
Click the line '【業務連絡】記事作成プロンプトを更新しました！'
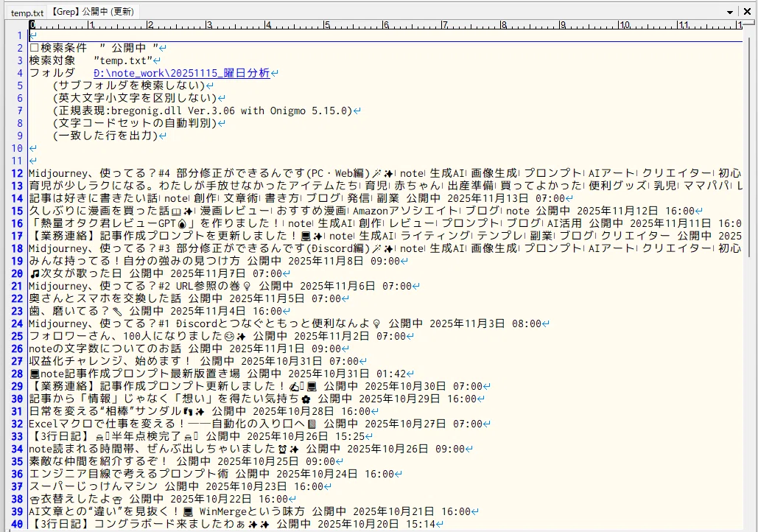[385, 236]
